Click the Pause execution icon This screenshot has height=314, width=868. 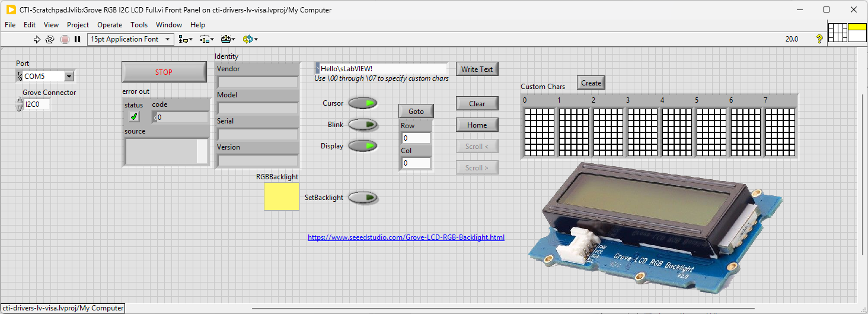point(77,39)
